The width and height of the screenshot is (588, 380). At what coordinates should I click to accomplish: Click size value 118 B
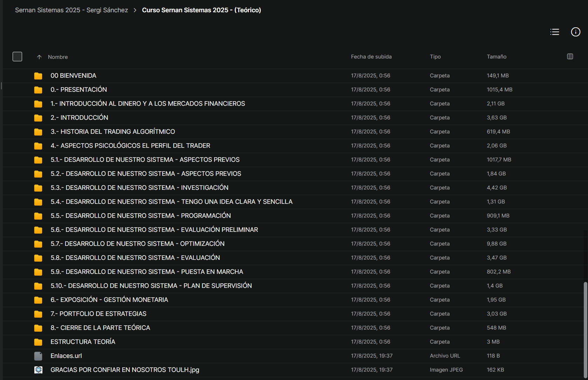(493, 356)
